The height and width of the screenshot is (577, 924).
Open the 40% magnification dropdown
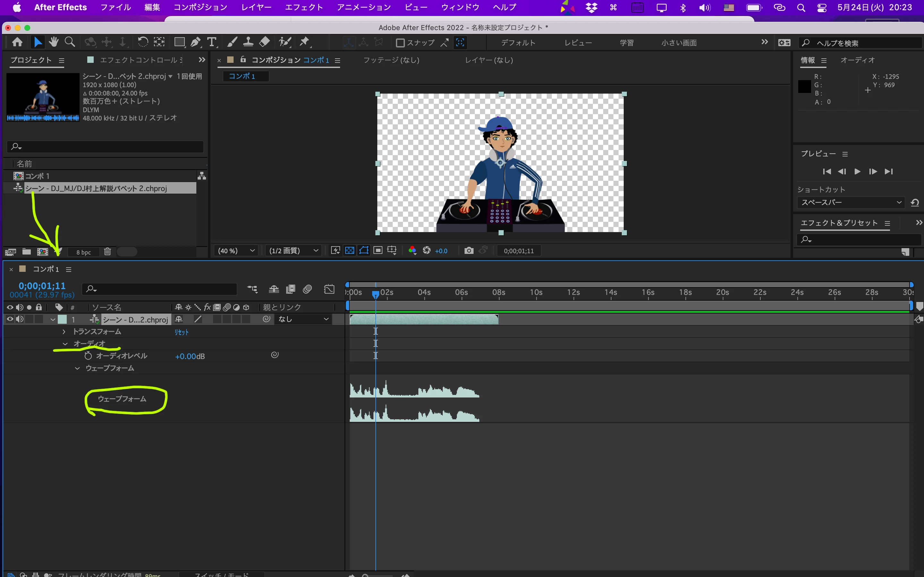236,251
